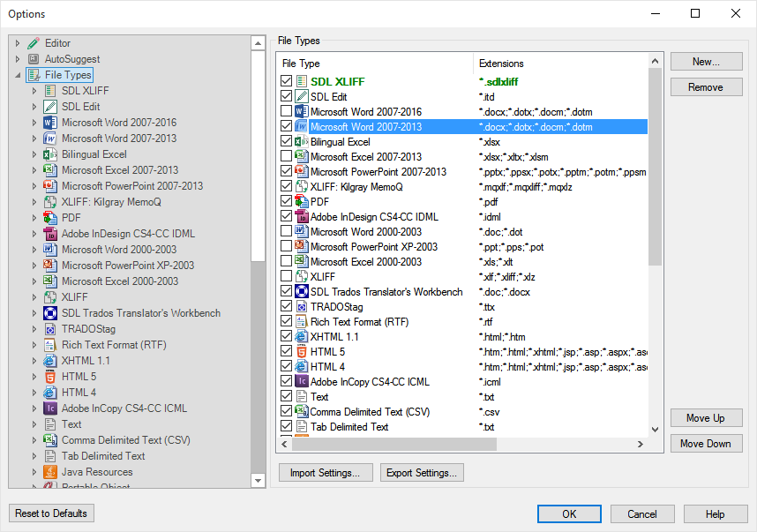Screen dimensions: 757x532
Task: Expand Microsoft Excel 2000-2003 tree node
Action: pyautogui.click(x=34, y=281)
